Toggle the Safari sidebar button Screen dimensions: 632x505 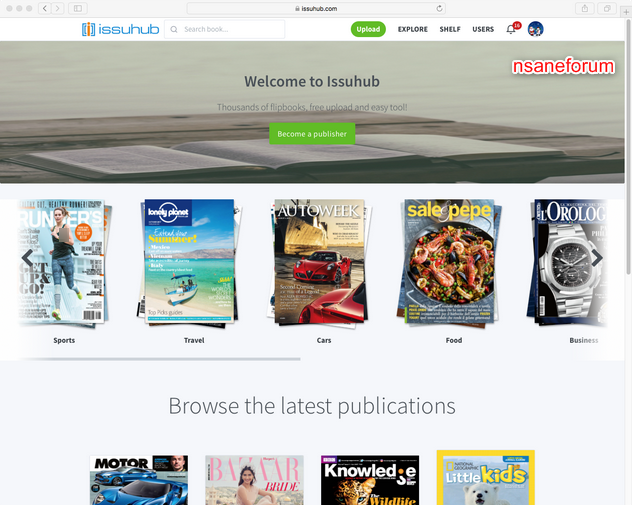(78, 8)
